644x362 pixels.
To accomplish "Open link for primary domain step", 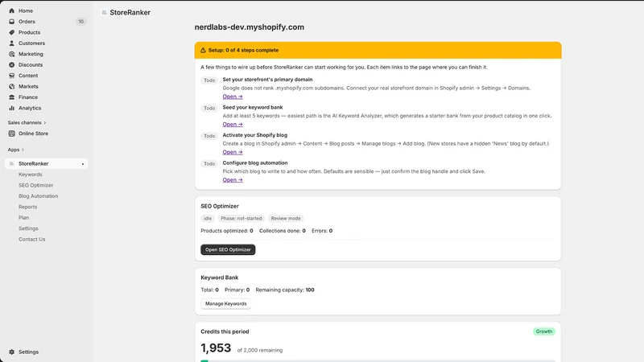I will pos(233,97).
